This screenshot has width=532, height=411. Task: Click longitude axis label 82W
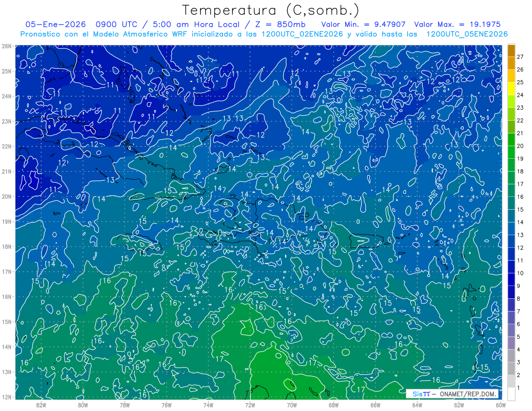(41, 405)
